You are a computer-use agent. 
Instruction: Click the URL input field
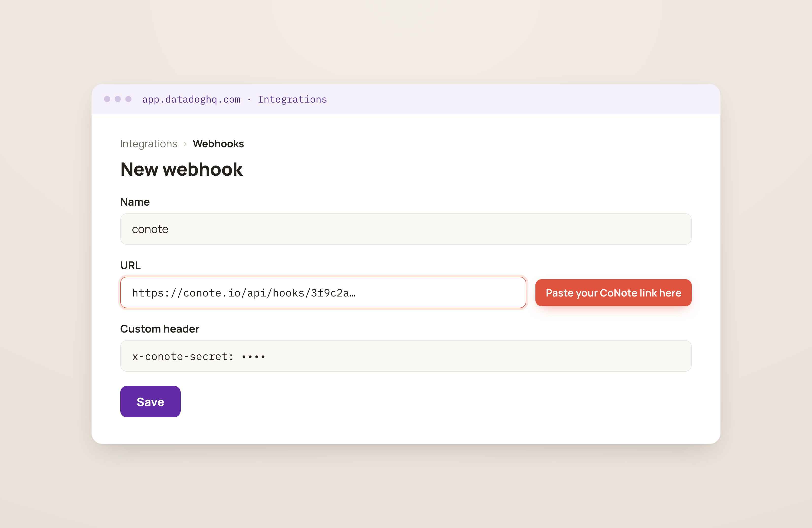(x=323, y=292)
